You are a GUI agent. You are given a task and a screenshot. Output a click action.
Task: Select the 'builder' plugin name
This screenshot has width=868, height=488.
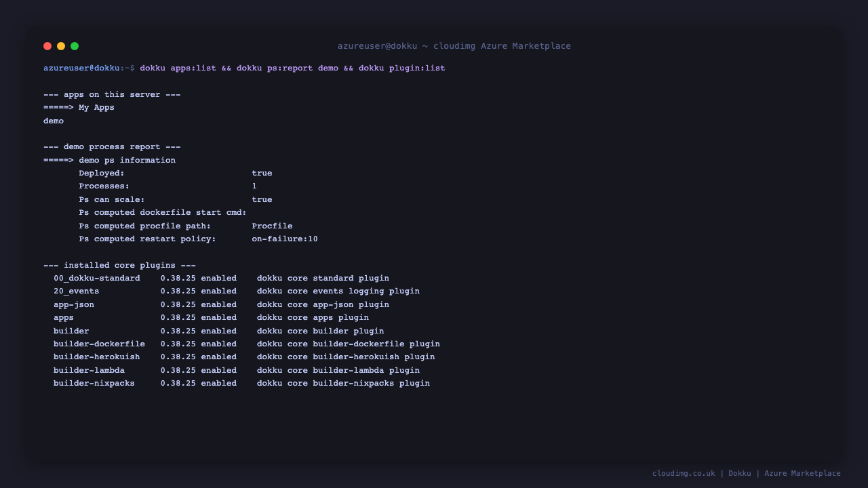click(x=71, y=331)
